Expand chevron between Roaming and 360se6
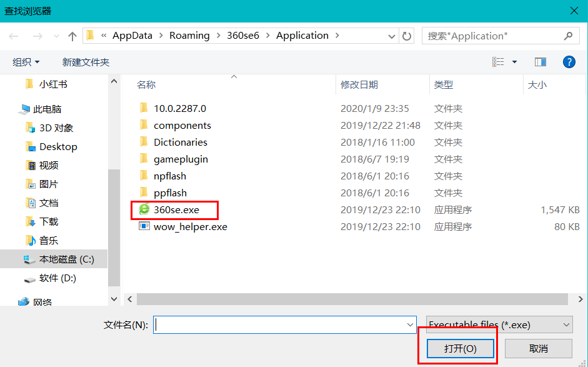The image size is (588, 367). click(218, 36)
